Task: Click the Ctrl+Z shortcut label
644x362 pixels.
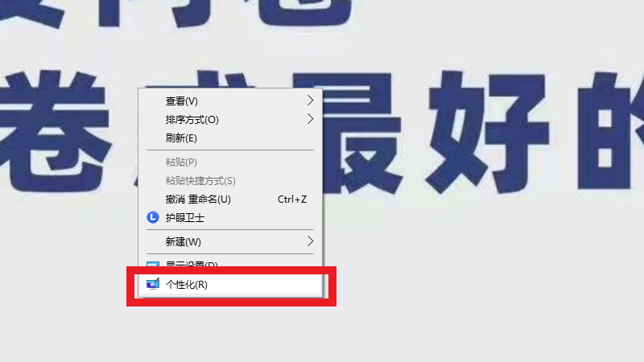Action: tap(292, 200)
